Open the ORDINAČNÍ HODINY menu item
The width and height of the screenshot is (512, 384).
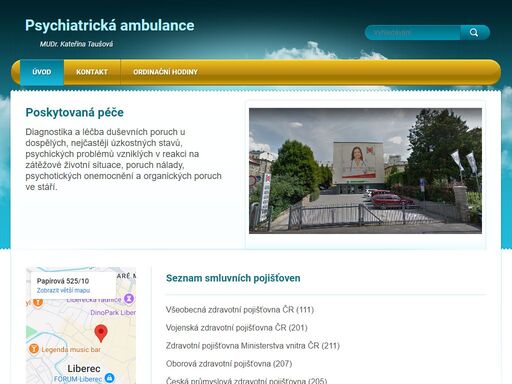click(165, 72)
